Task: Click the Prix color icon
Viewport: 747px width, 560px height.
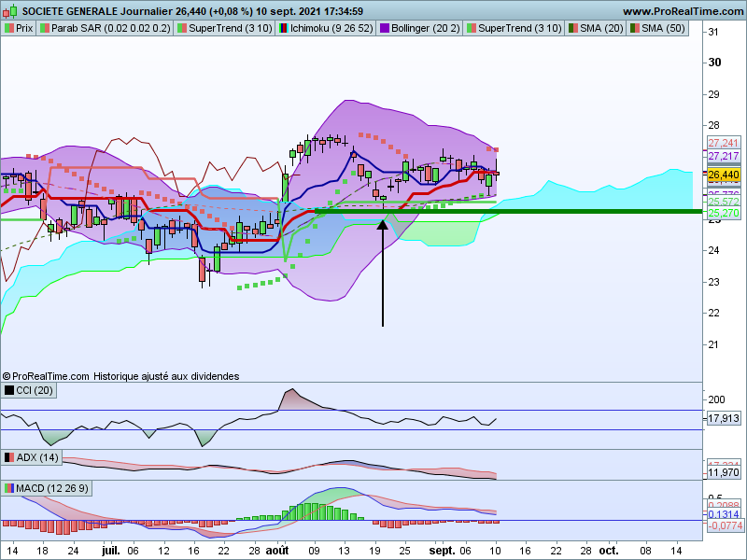Action: tap(9, 28)
